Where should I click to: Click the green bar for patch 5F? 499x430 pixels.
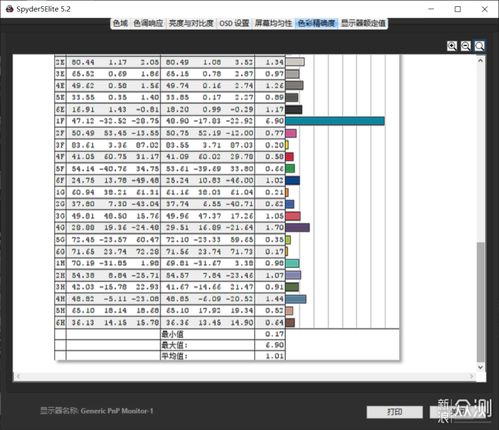pos(290,168)
